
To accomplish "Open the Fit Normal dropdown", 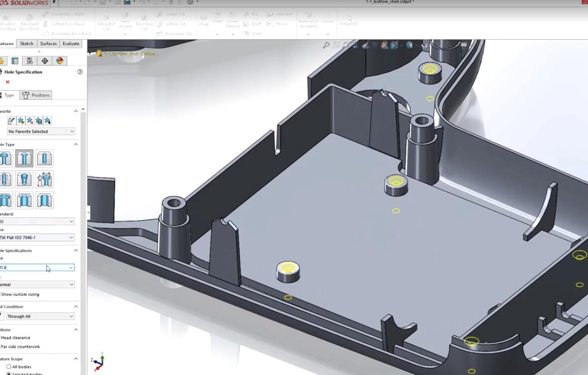I will pos(37,285).
